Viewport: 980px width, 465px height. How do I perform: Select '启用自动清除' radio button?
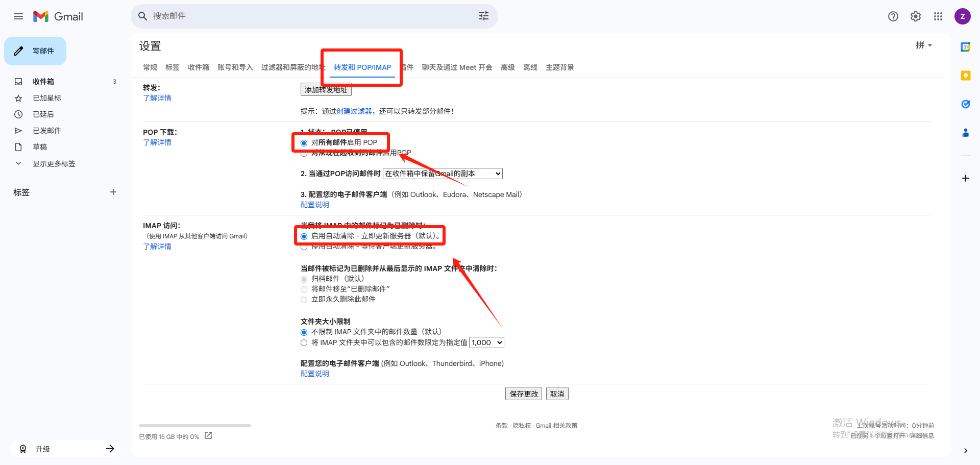pos(304,236)
